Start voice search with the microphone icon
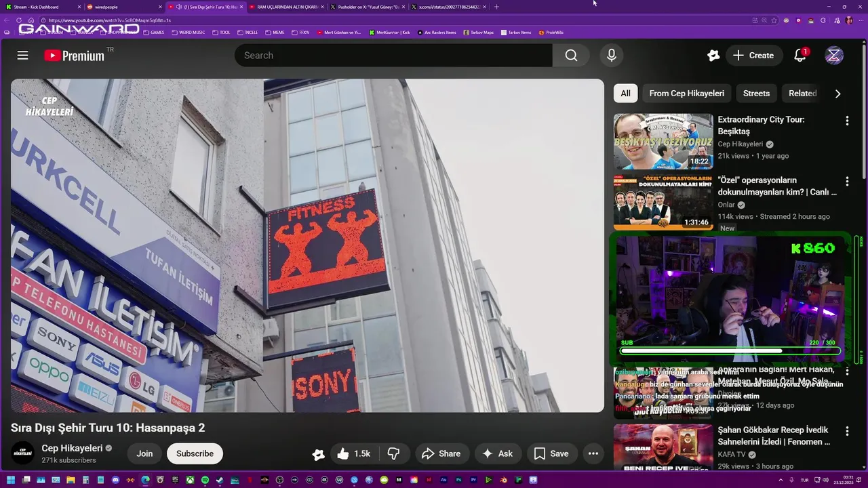 coord(612,56)
